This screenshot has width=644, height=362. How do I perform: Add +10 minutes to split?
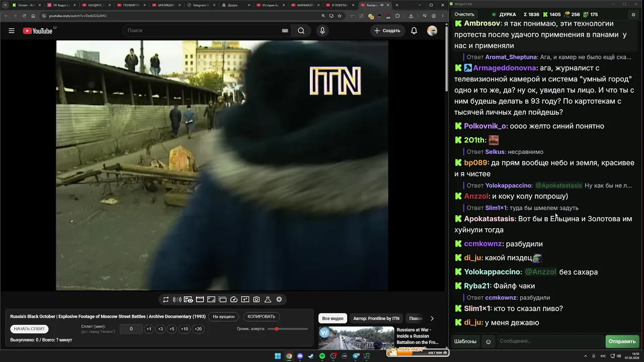point(185,329)
